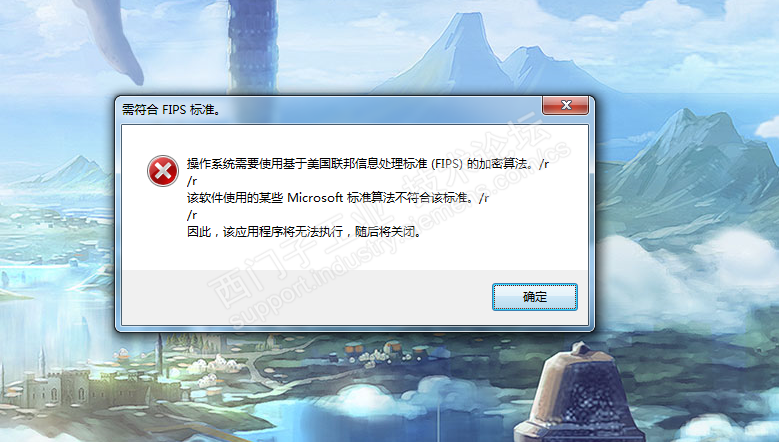This screenshot has height=442, width=779.
Task: Close the FIPS error dialog with X
Action: click(565, 105)
